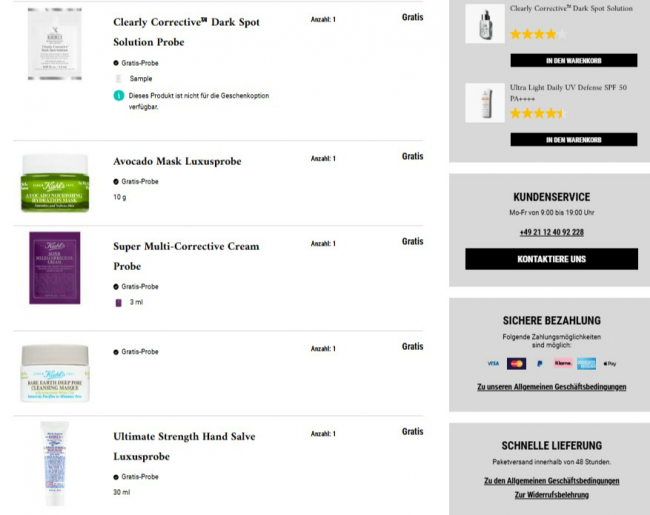Add Clearly Corrective Dark Spot Solution to cart
650x515 pixels.
click(x=574, y=61)
